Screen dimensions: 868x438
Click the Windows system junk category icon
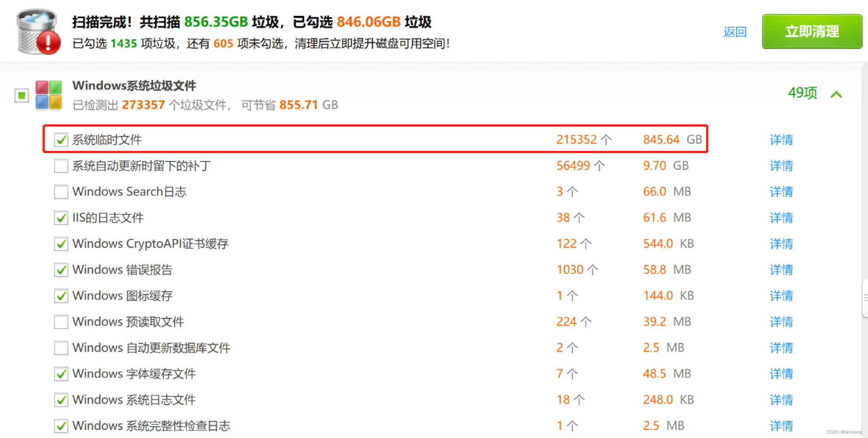48,95
